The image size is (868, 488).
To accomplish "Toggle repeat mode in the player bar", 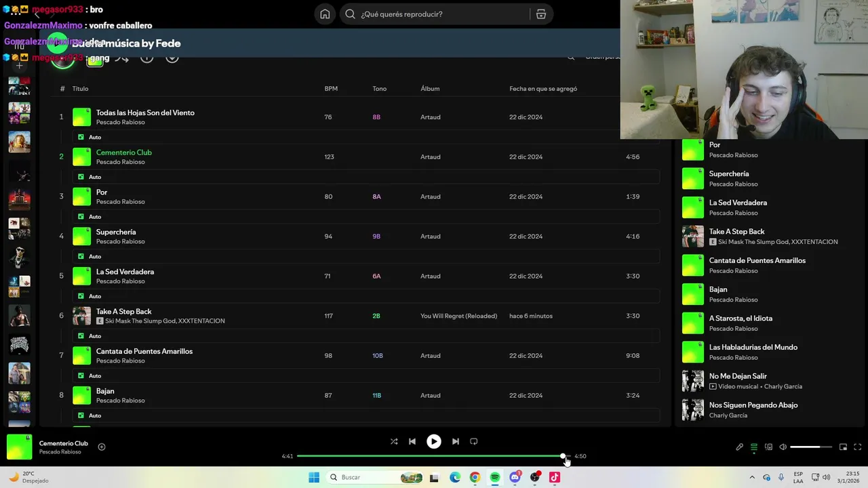I will [x=474, y=441].
